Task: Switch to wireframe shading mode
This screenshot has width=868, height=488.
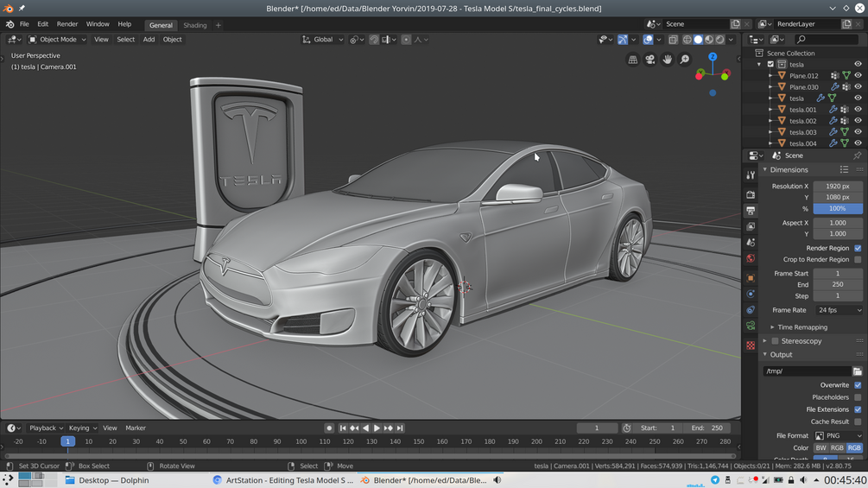Action: pyautogui.click(x=687, y=40)
